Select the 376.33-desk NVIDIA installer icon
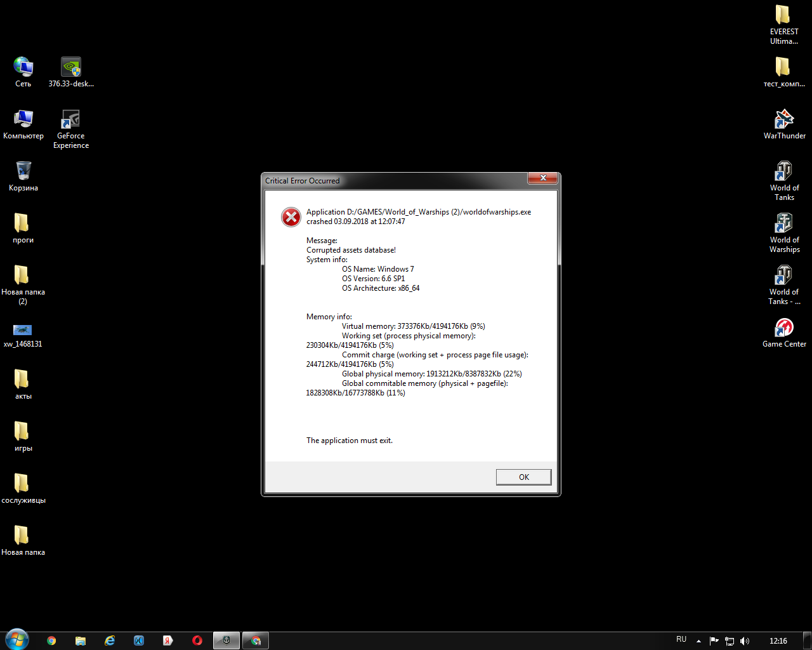 coord(71,72)
